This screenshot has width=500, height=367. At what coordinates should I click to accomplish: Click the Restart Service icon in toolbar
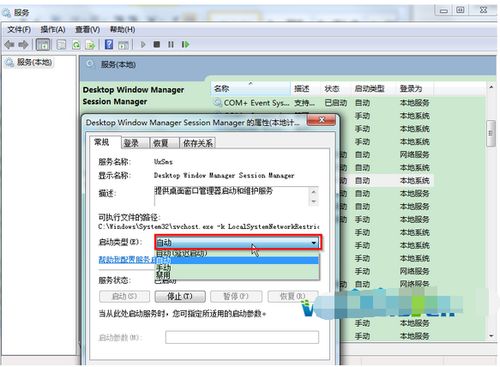click(185, 44)
